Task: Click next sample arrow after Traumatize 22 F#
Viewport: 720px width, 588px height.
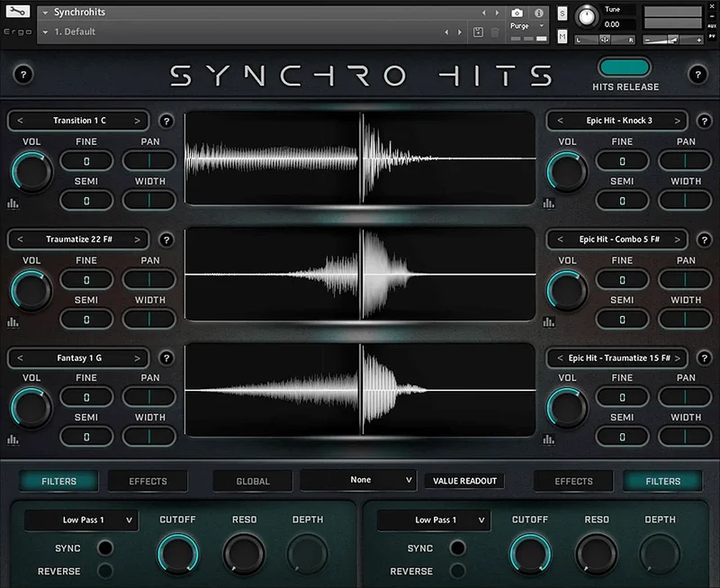Action: tap(138, 240)
